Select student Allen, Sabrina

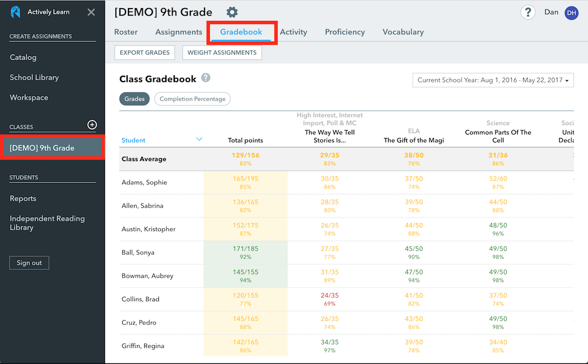point(143,206)
